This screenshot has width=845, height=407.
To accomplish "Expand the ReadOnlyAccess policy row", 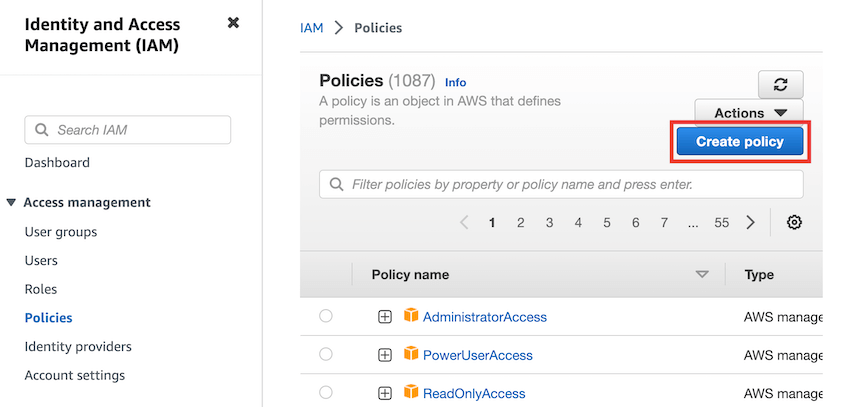I will tap(384, 394).
